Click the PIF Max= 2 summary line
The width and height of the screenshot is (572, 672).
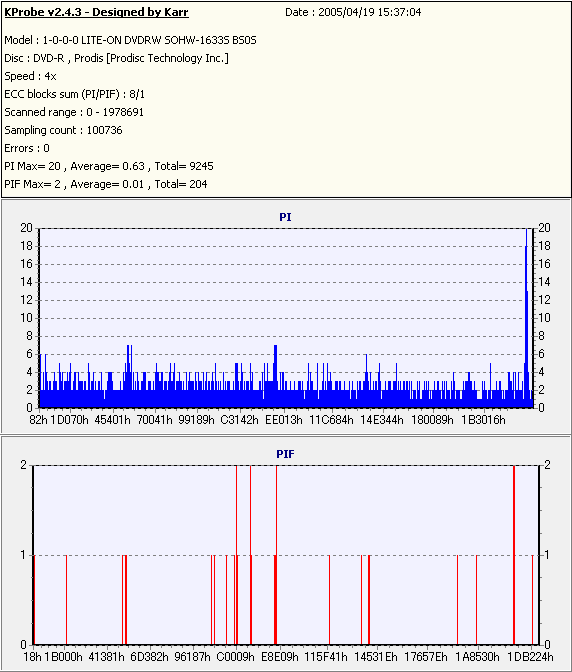[x=106, y=184]
